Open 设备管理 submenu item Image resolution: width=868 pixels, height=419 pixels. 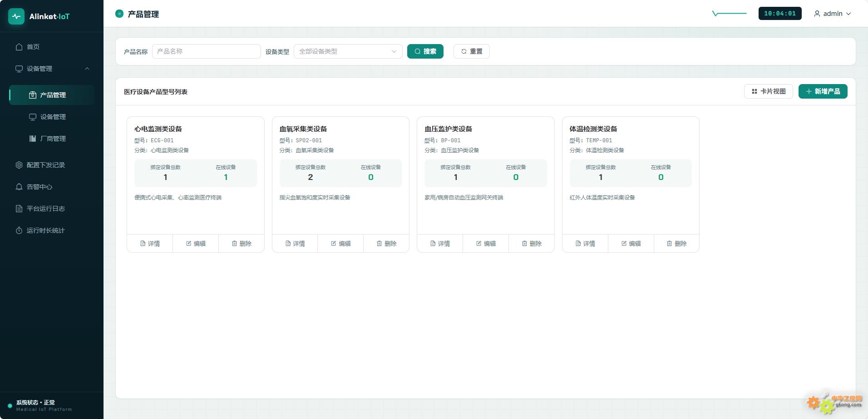pos(52,117)
